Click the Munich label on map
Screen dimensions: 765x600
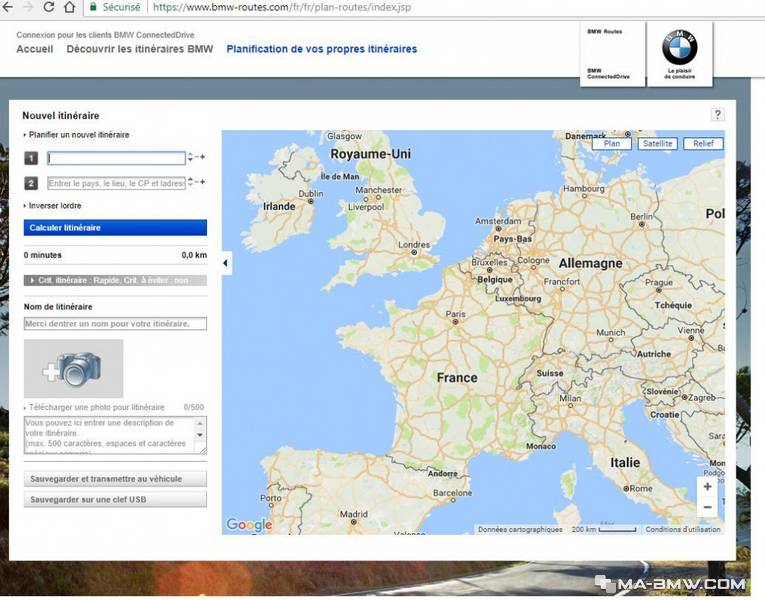610,332
